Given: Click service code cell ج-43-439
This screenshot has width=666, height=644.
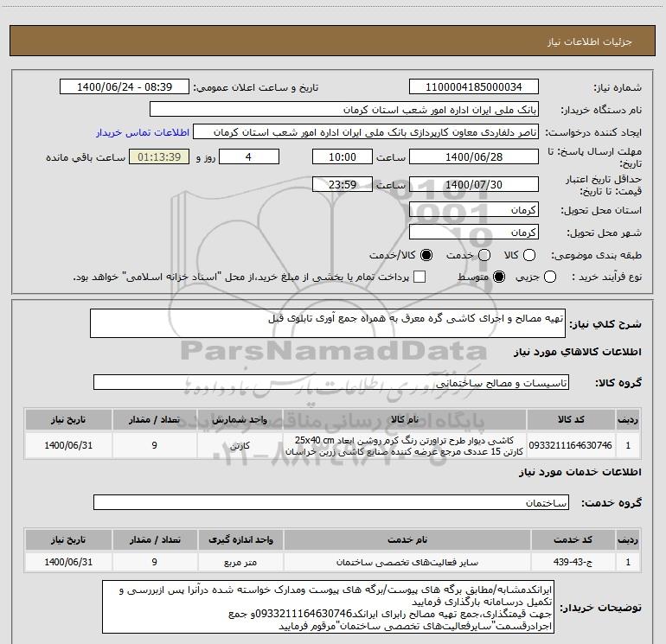Looking at the screenshot, I should tap(573, 562).
